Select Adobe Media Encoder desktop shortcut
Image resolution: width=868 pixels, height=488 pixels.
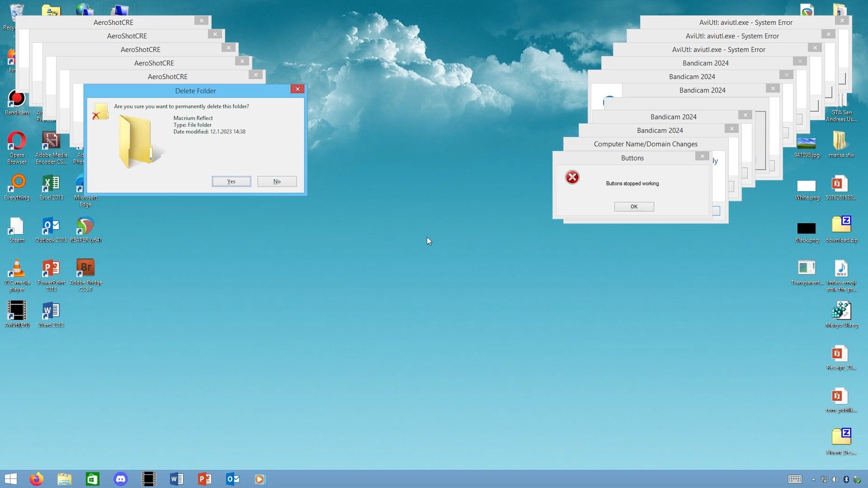51,148
